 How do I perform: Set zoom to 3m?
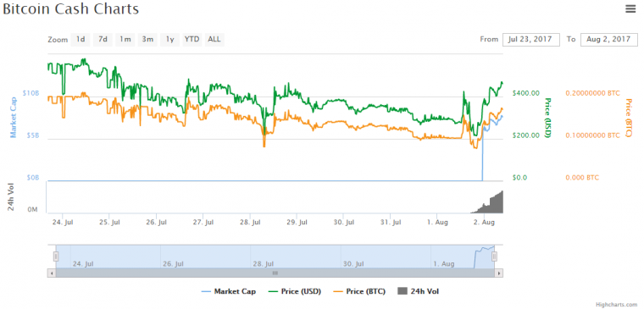[x=147, y=40]
